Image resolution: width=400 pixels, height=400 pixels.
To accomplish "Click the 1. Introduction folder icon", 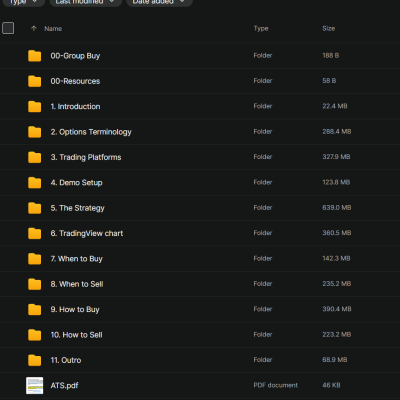I will tap(35, 107).
